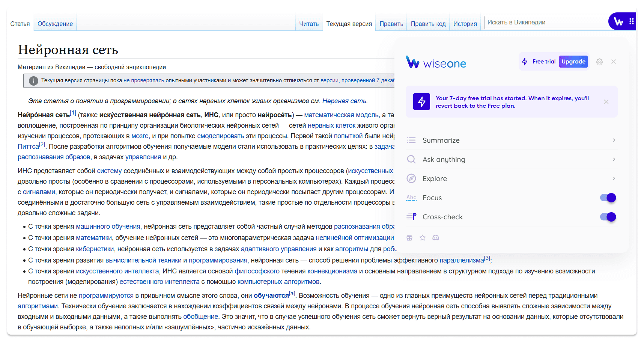
Task: Click the Free trial label
Action: click(x=544, y=62)
